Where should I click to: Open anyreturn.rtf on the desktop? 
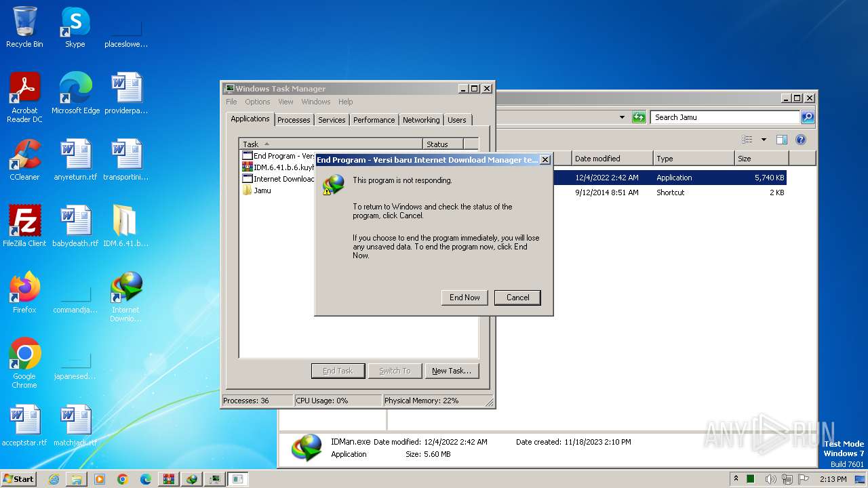pos(75,160)
